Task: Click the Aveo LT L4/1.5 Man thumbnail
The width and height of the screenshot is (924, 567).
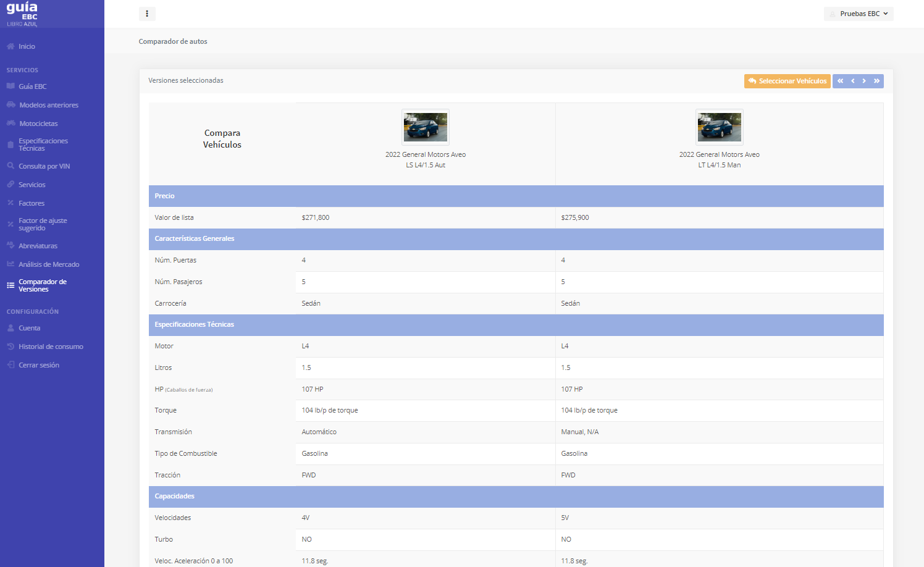Action: tap(719, 127)
